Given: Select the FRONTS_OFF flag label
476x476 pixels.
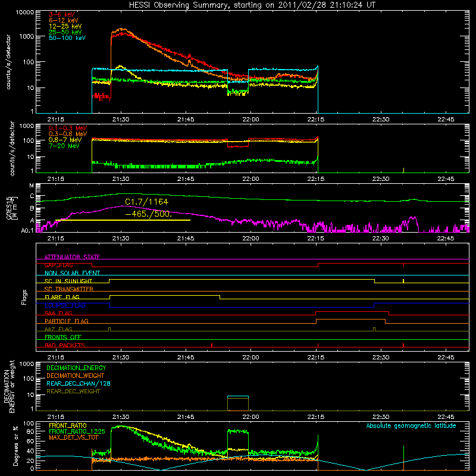Looking at the screenshot, I should (63, 337).
